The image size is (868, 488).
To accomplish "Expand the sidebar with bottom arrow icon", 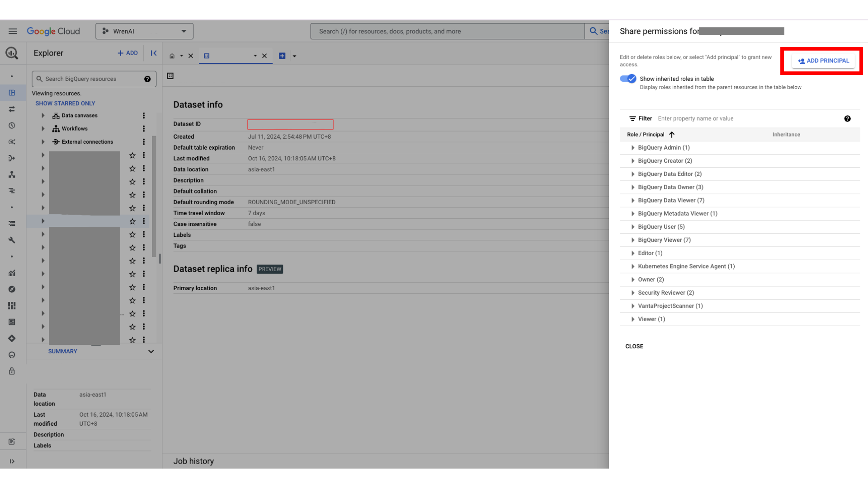I will coord(12,461).
